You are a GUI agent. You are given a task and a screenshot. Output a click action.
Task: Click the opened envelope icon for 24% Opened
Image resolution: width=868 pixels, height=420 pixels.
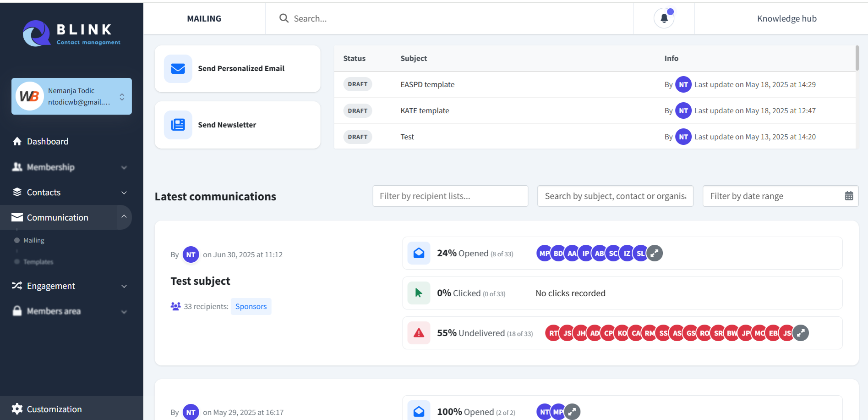pos(419,253)
